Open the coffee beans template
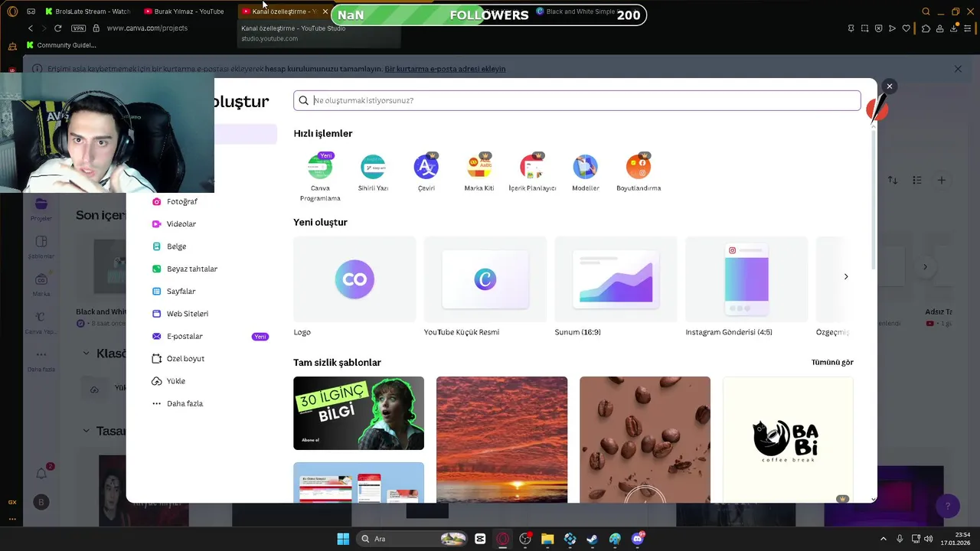The image size is (980, 551). pyautogui.click(x=645, y=439)
